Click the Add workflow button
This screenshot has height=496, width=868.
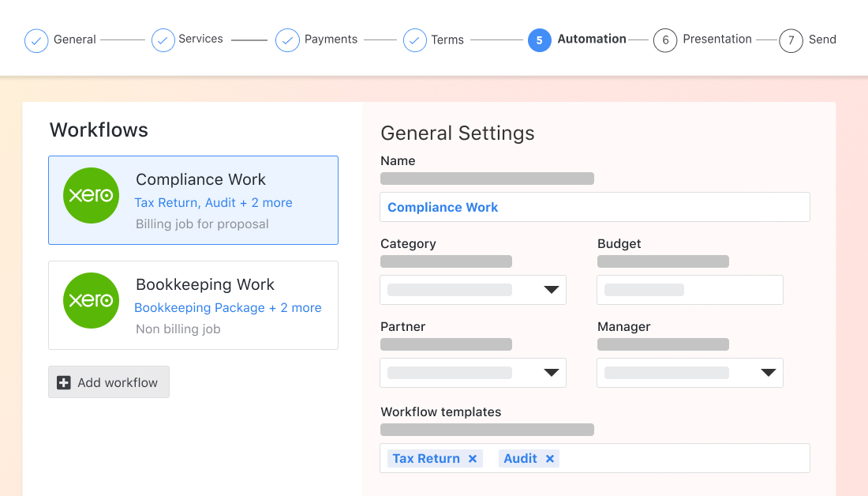(109, 381)
